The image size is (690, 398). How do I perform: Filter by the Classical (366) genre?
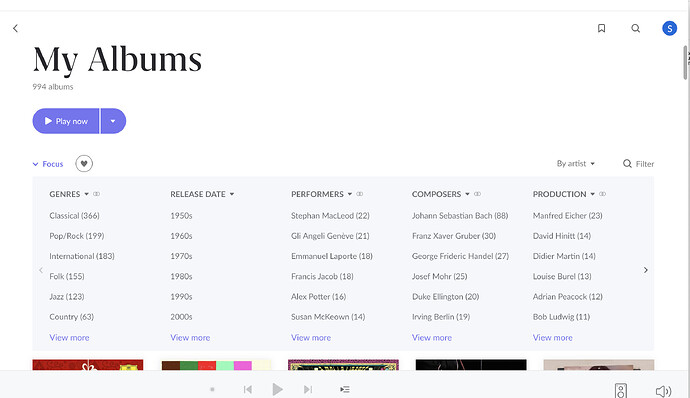click(74, 216)
